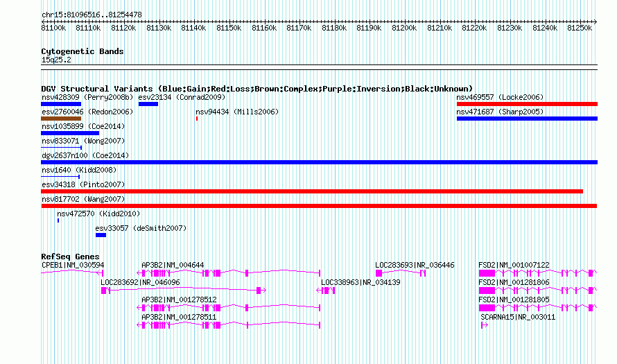Click the DGV Structural Variants track title

(x=257, y=89)
